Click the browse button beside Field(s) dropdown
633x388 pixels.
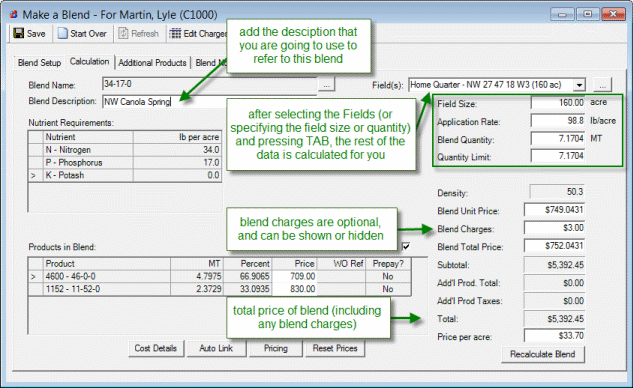coord(602,85)
